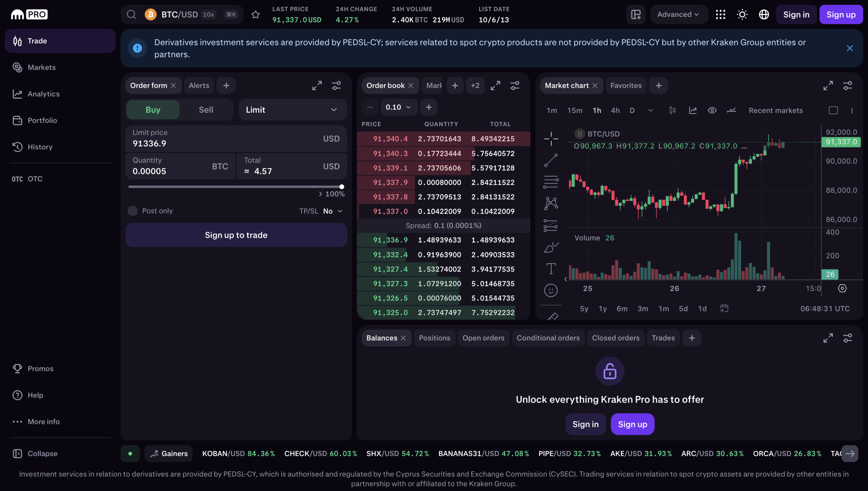This screenshot has width=868, height=491.
Task: Select the crosshair cursor chart tool
Action: pyautogui.click(x=551, y=139)
